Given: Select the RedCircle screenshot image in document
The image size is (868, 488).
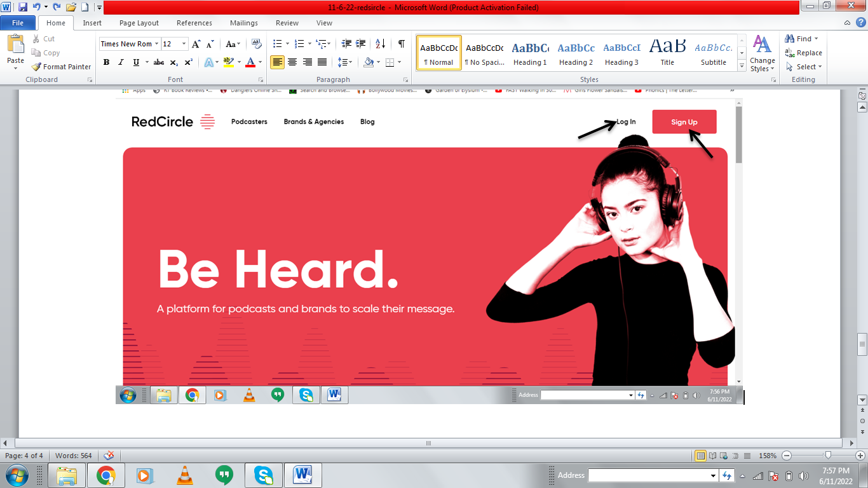Looking at the screenshot, I should click(430, 247).
